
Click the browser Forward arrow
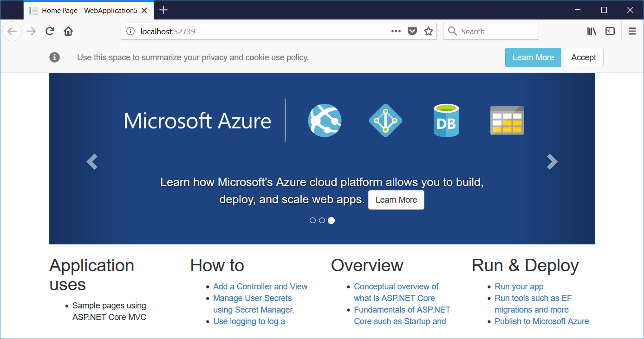(31, 32)
